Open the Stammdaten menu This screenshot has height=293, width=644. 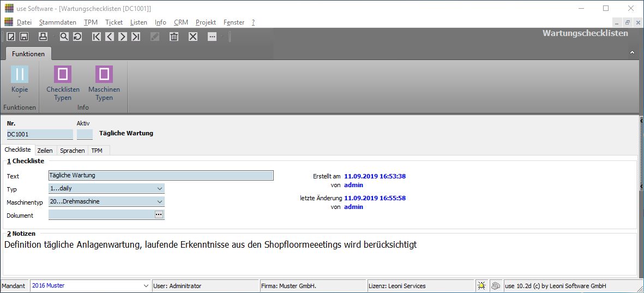tap(58, 22)
